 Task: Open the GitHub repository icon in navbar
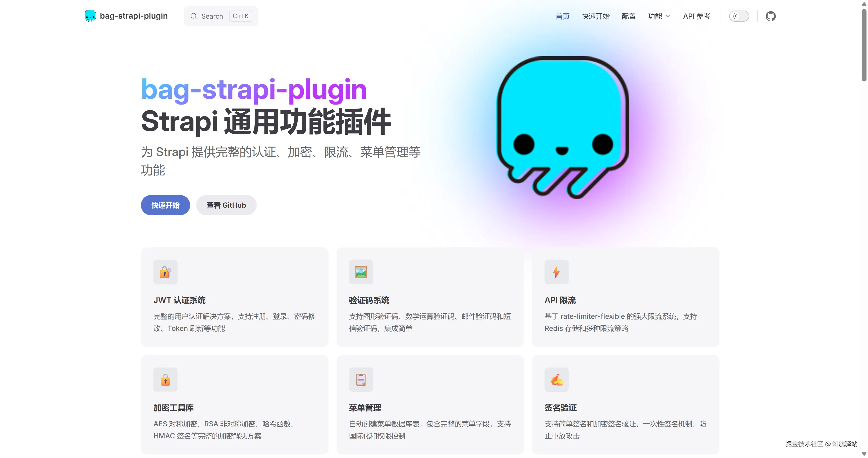click(771, 16)
